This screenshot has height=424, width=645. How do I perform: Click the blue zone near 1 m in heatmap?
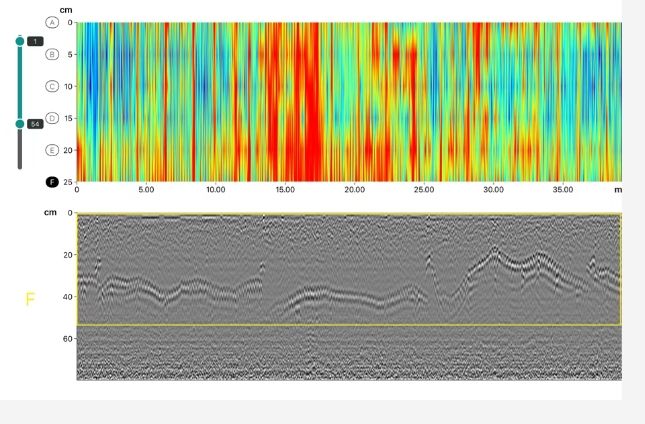(88, 60)
